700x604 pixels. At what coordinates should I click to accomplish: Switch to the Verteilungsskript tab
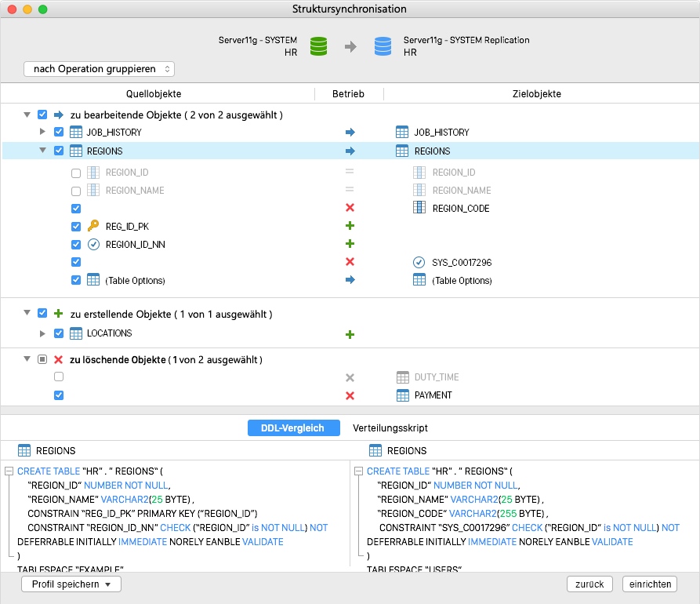coord(390,428)
